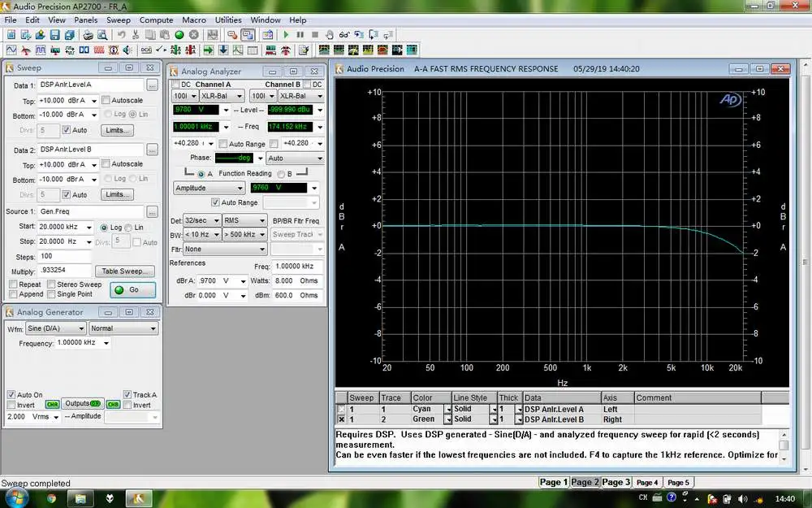Image resolution: width=812 pixels, height=508 pixels.
Task: Click the Data 1 browse ellipsis button
Action: [x=153, y=85]
